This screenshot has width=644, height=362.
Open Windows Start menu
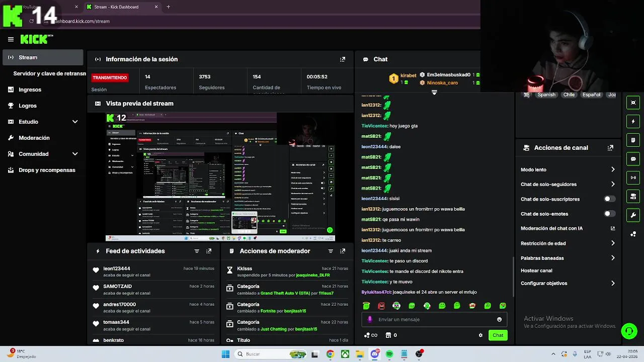(x=225, y=354)
